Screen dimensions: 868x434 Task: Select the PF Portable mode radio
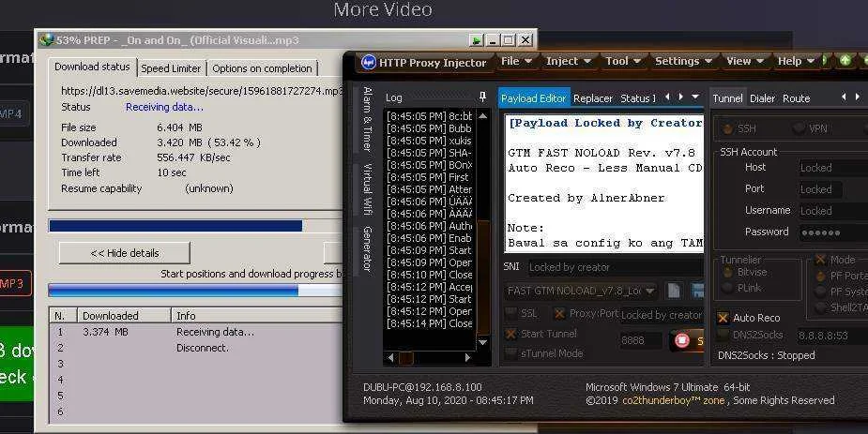click(x=820, y=276)
